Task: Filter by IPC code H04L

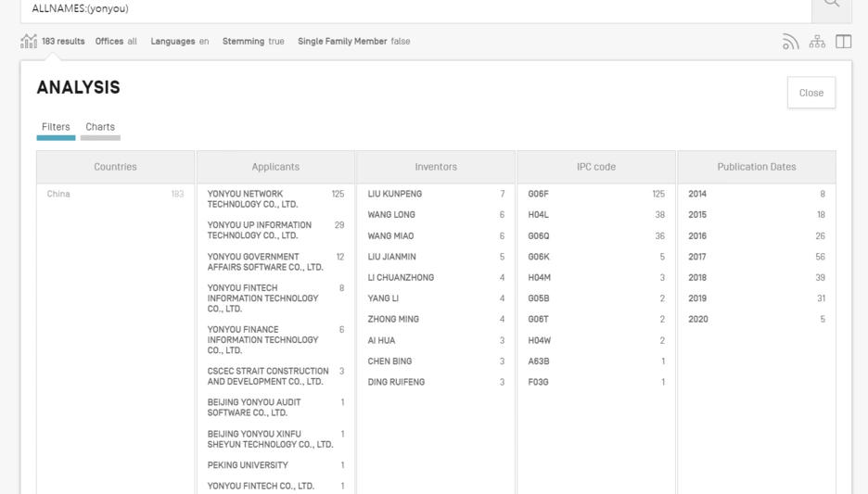Action: (596, 215)
